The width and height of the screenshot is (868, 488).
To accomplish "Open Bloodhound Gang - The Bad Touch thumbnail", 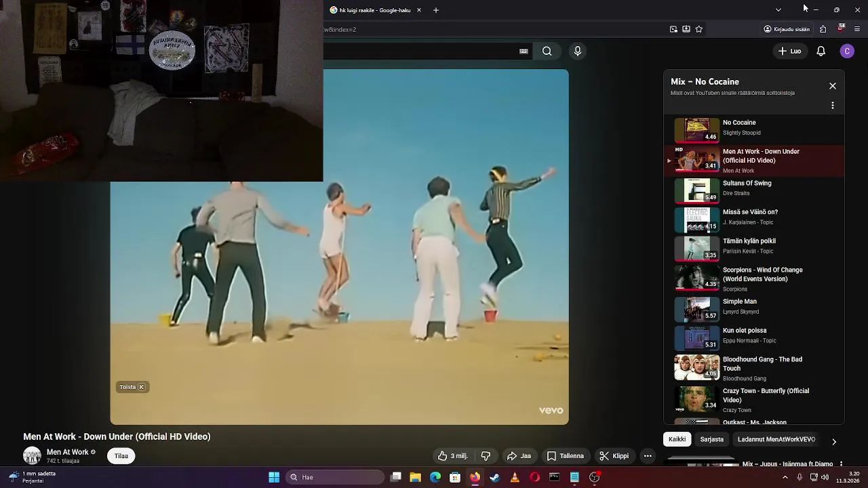I will click(x=696, y=367).
